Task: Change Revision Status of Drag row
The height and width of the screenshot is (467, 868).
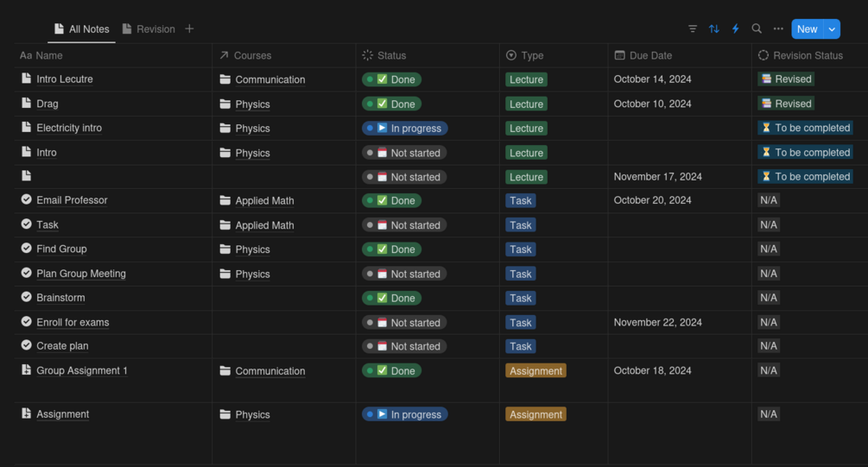Action: coord(786,104)
